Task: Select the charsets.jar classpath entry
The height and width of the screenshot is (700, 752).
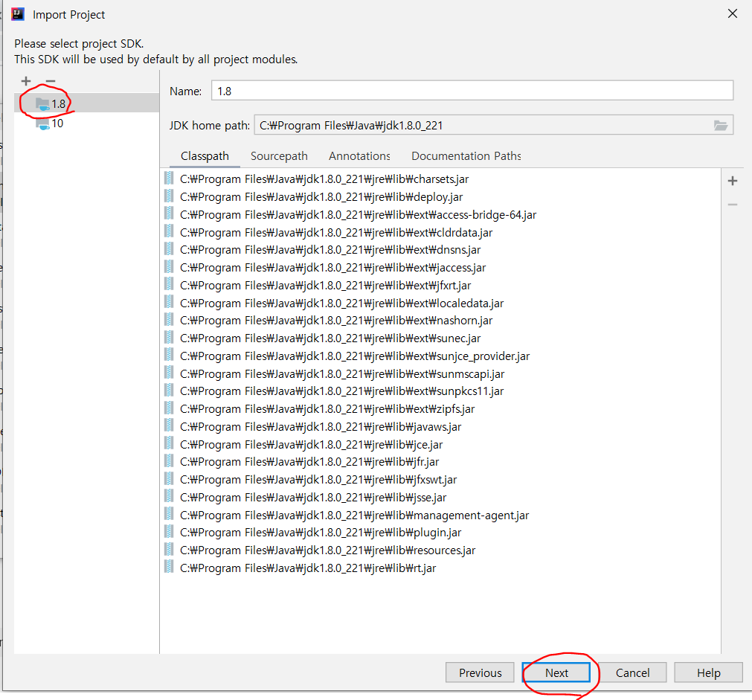Action: pyautogui.click(x=440, y=179)
